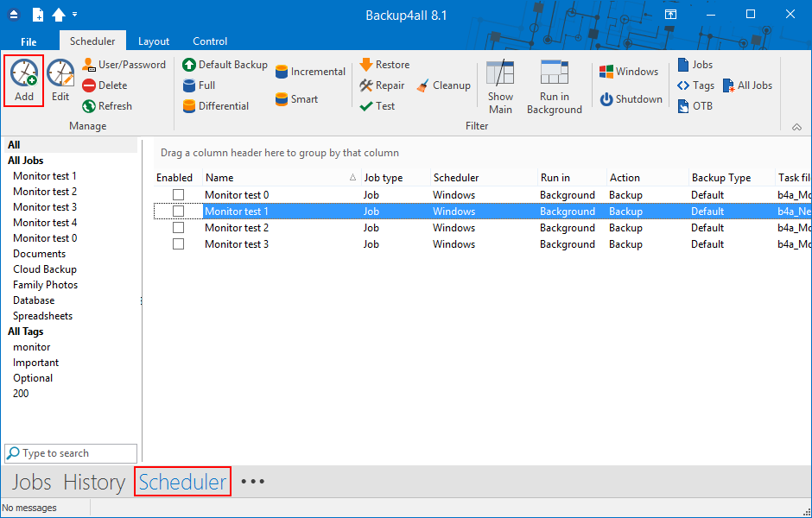
Task: Switch to the Layout ribbon tab
Action: tap(154, 41)
